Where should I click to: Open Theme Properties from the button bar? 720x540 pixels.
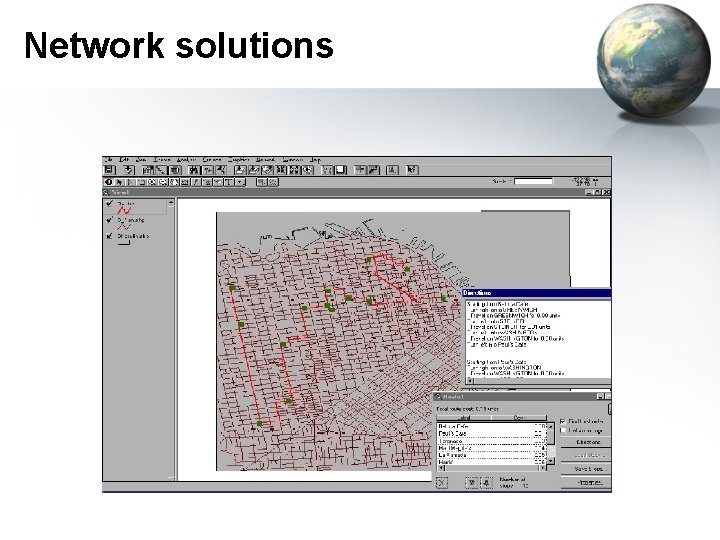coord(148,170)
